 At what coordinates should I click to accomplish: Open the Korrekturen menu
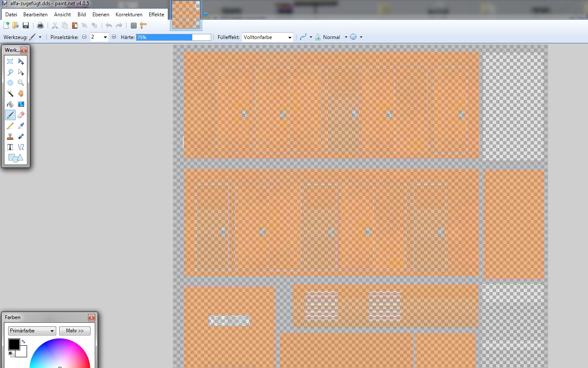pyautogui.click(x=129, y=15)
